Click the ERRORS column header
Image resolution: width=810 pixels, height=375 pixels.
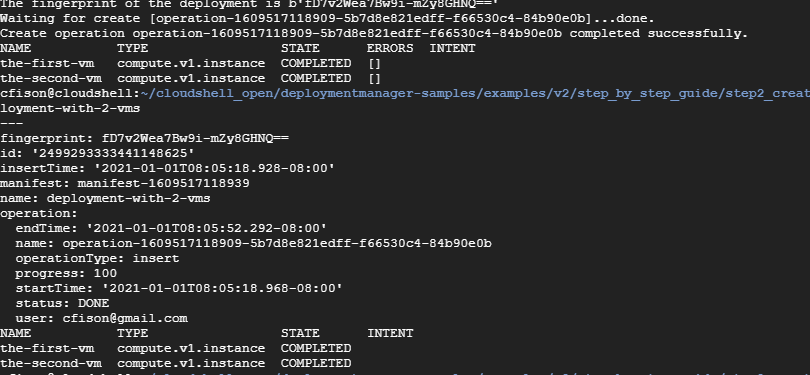[390, 48]
